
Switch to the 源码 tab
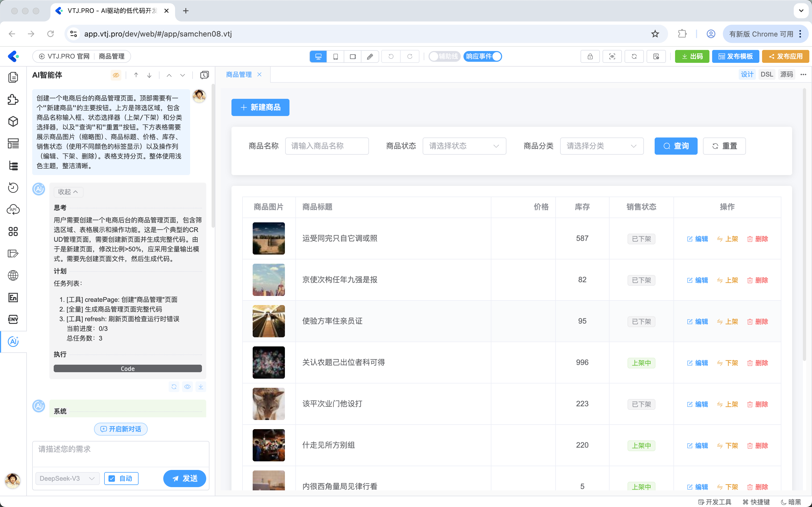pos(786,74)
